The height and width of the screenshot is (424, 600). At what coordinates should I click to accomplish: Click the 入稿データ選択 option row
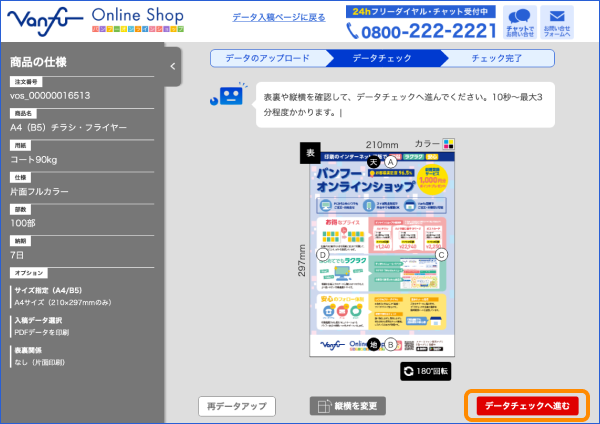tap(41, 326)
